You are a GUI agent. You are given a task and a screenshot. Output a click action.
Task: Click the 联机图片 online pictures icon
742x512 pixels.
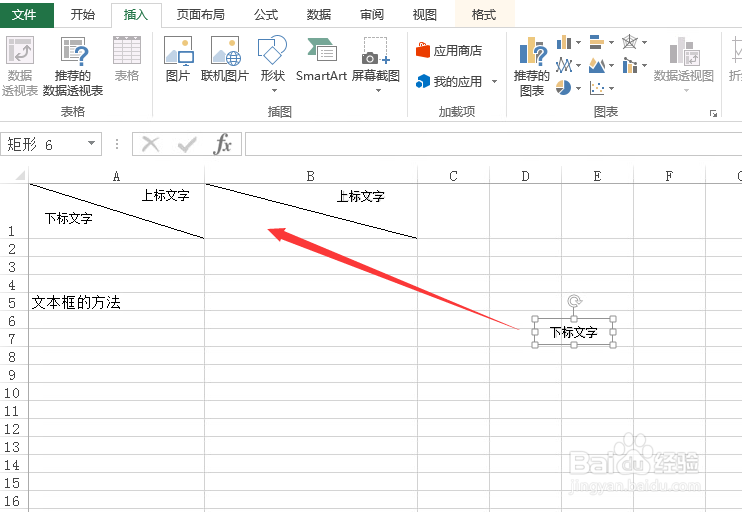[225, 59]
